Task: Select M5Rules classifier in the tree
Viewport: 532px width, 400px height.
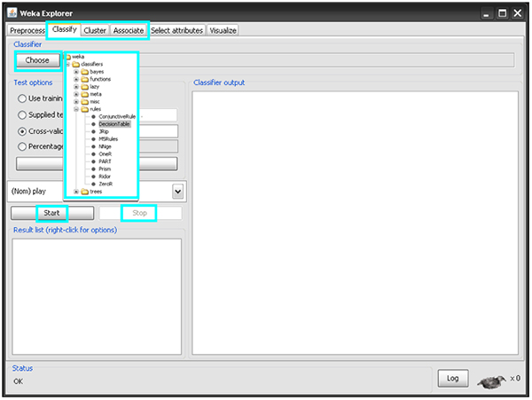Action: coord(108,139)
